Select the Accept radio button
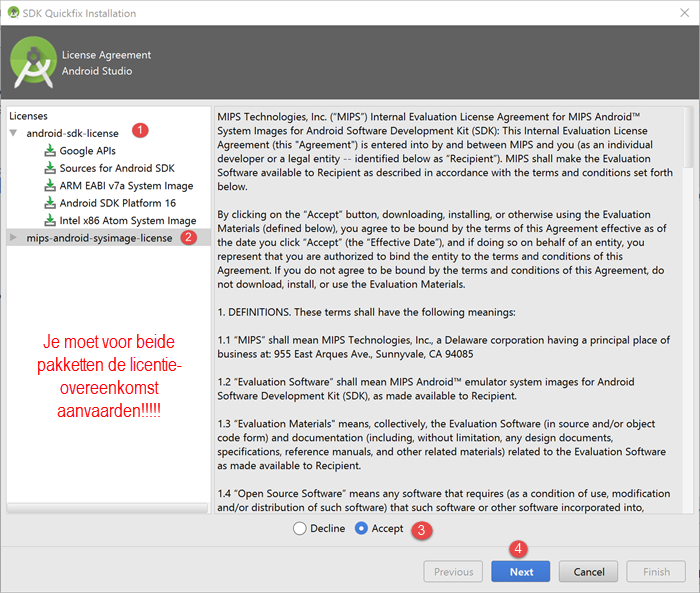This screenshot has height=593, width=700. [361, 529]
